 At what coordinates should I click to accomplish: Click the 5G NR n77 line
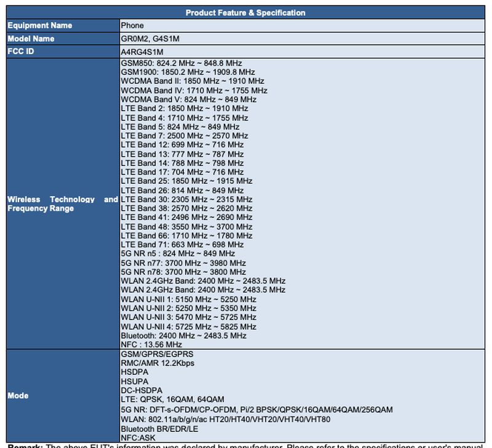click(x=183, y=263)
